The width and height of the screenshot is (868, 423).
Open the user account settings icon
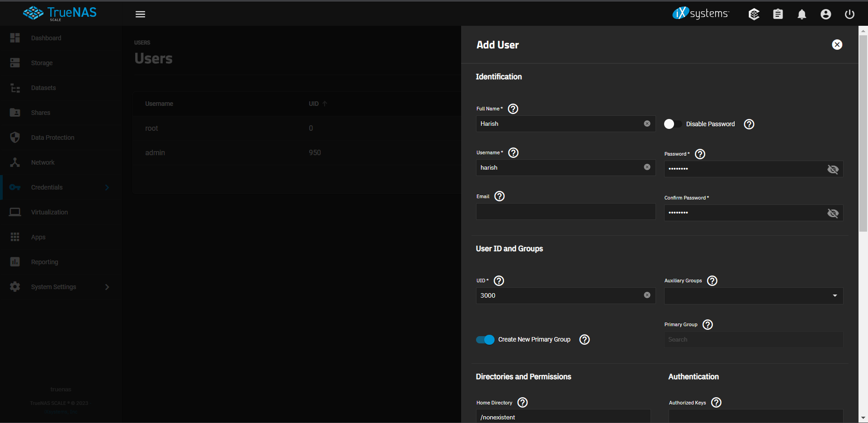pos(826,14)
